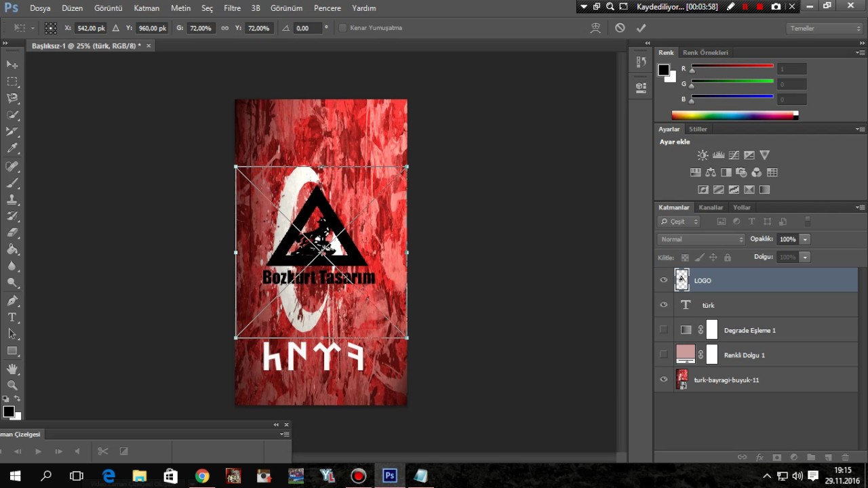Commit the transform with checkmark
This screenshot has width=868, height=488.
tap(641, 28)
